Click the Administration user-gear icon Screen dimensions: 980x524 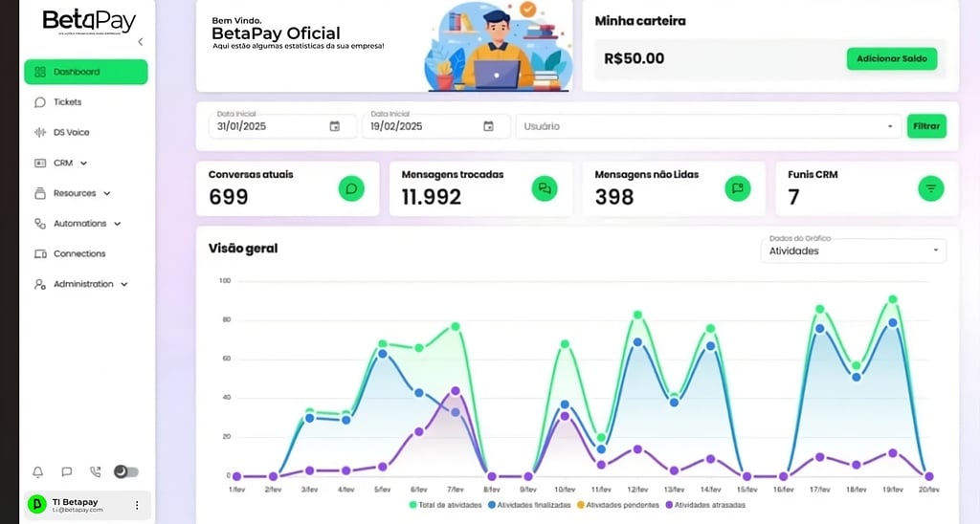pos(40,284)
